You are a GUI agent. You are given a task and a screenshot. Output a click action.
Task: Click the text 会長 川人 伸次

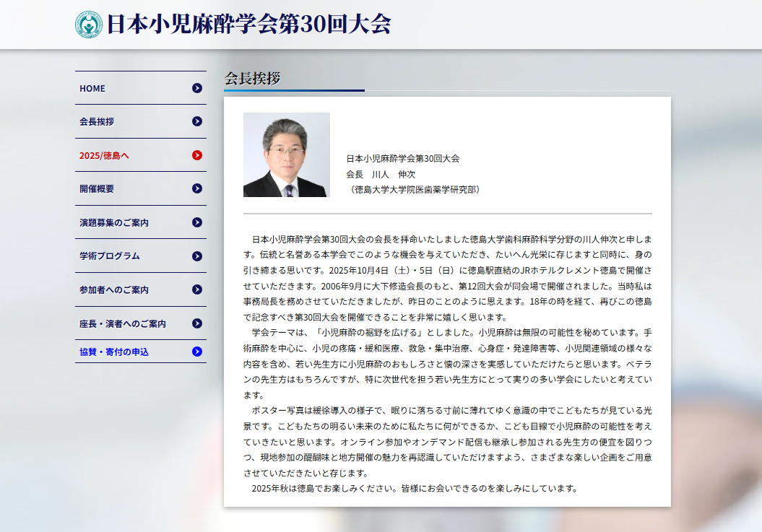[381, 174]
